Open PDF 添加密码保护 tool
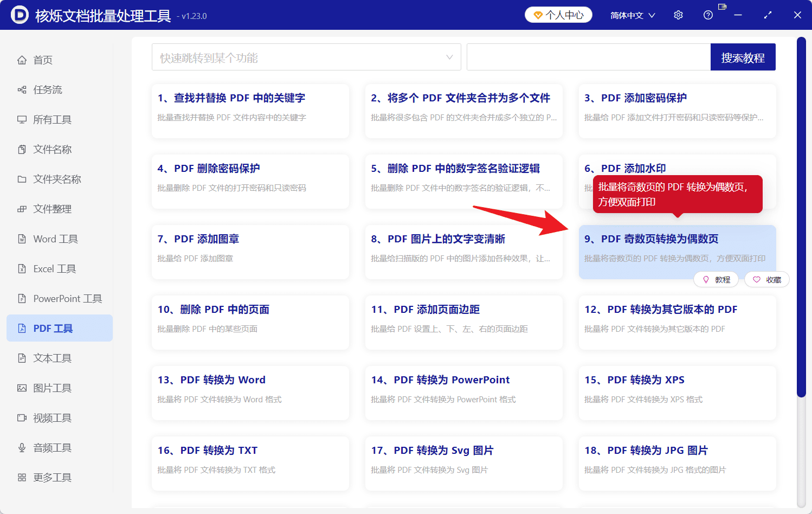The height and width of the screenshot is (514, 812). coord(678,111)
